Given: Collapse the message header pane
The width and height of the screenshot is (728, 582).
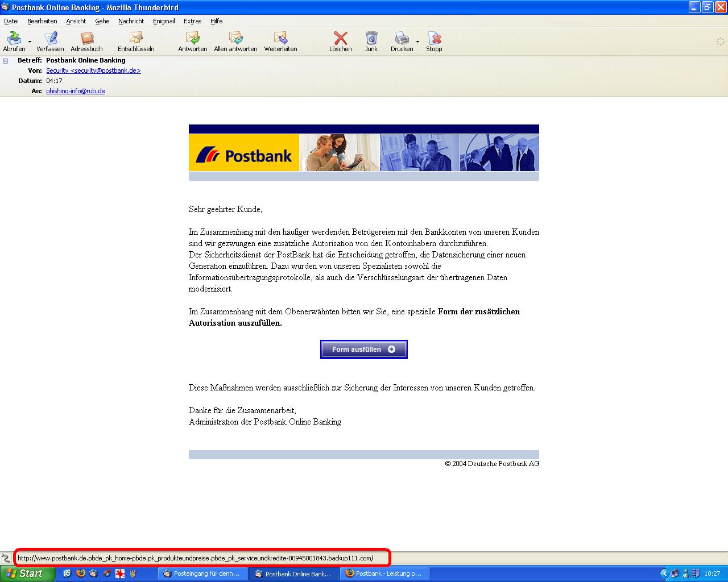Looking at the screenshot, I should pos(5,61).
